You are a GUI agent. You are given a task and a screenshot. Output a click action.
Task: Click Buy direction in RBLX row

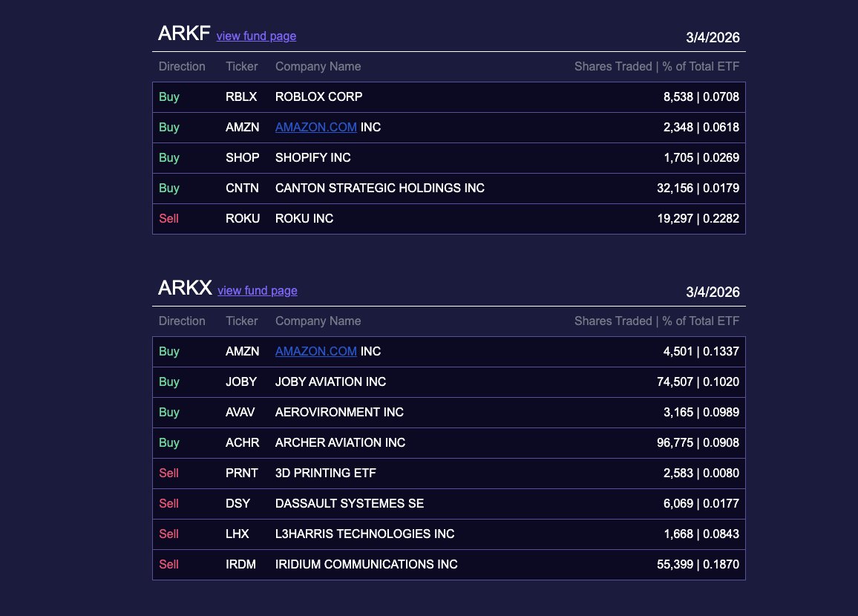pyautogui.click(x=169, y=96)
